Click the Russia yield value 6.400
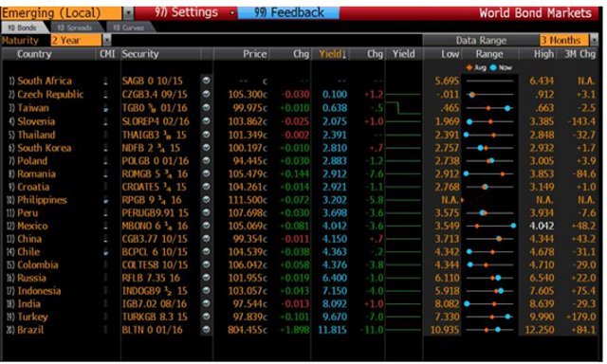 pyautogui.click(x=335, y=278)
